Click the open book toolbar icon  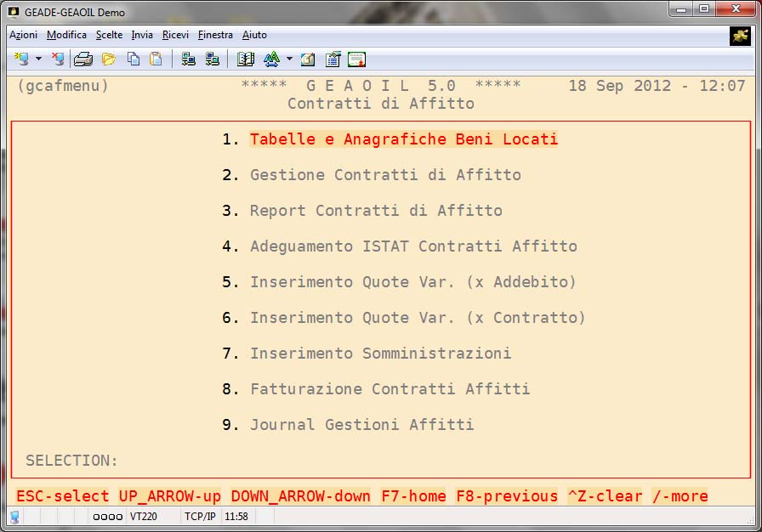click(x=246, y=59)
